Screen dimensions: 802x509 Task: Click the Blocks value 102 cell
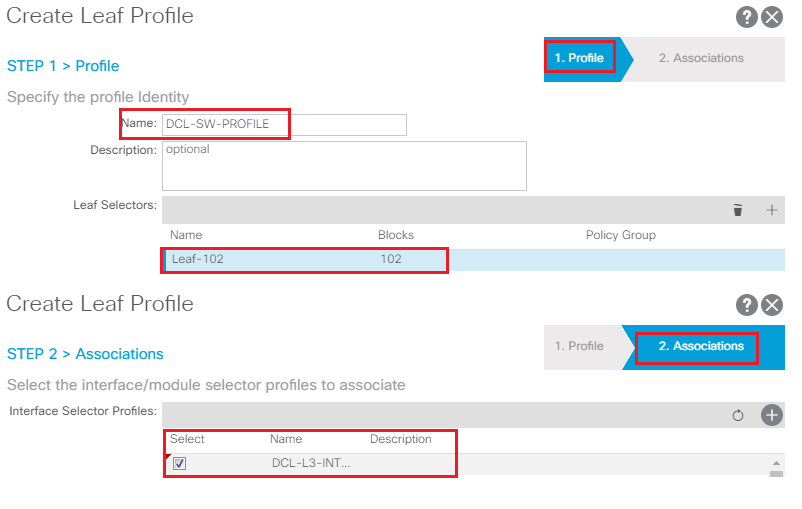pos(391,259)
